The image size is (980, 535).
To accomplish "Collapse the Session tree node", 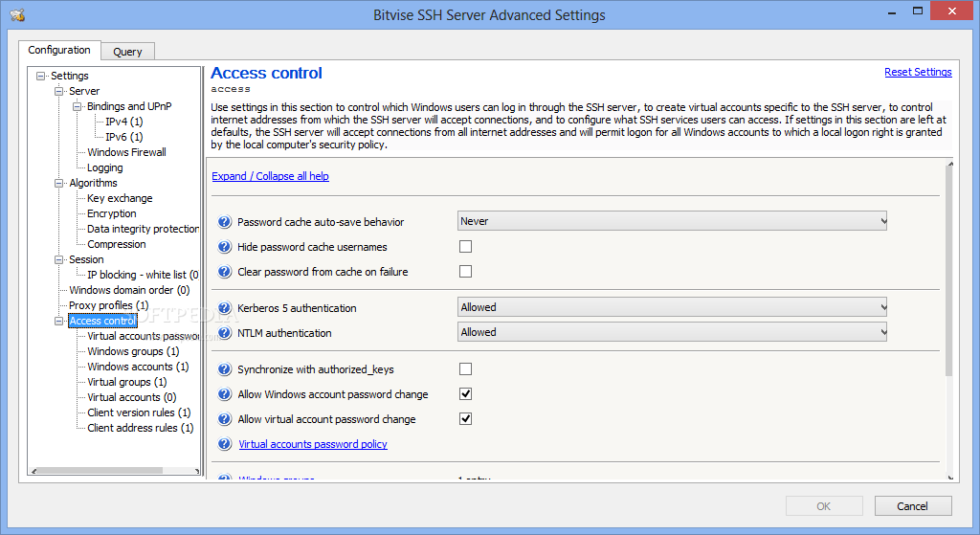I will tap(58, 260).
